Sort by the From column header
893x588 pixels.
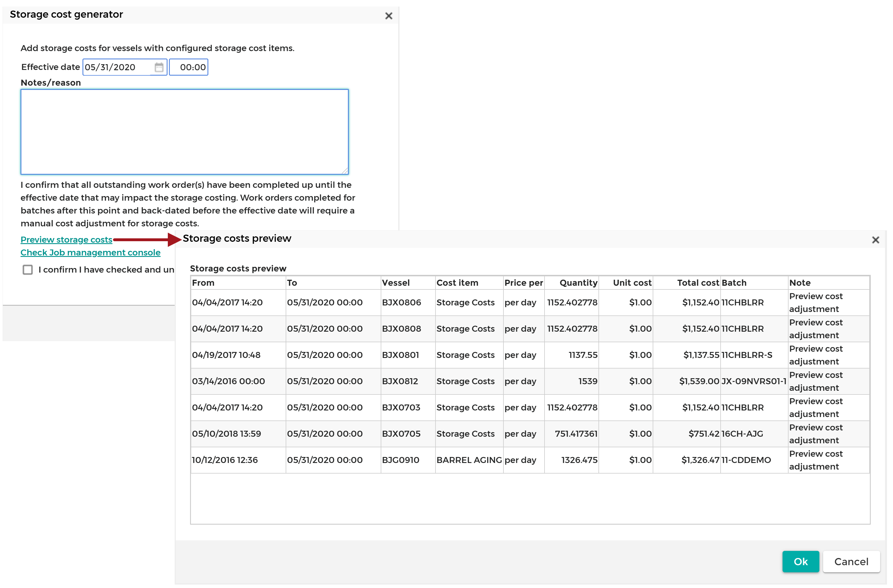[238, 283]
